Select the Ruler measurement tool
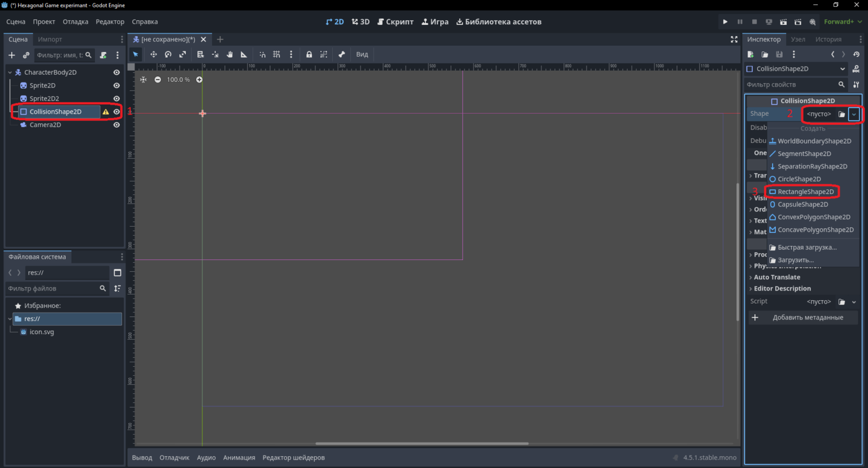This screenshot has height=468, width=868. [244, 54]
